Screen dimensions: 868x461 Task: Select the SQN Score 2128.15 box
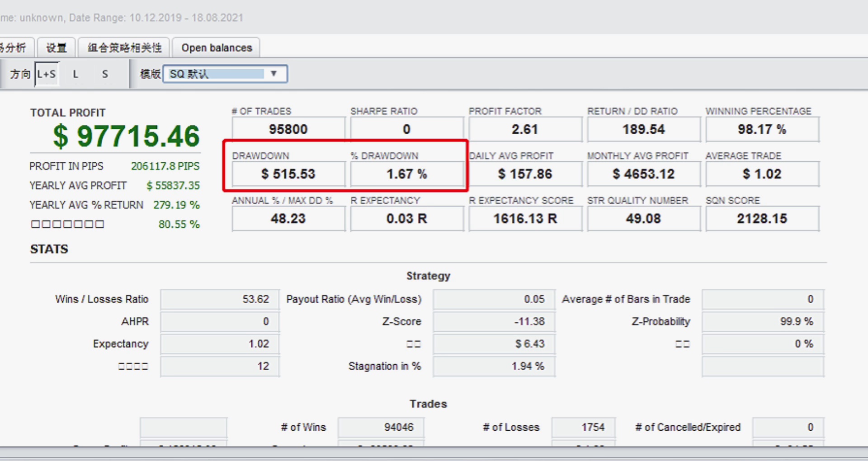click(762, 219)
